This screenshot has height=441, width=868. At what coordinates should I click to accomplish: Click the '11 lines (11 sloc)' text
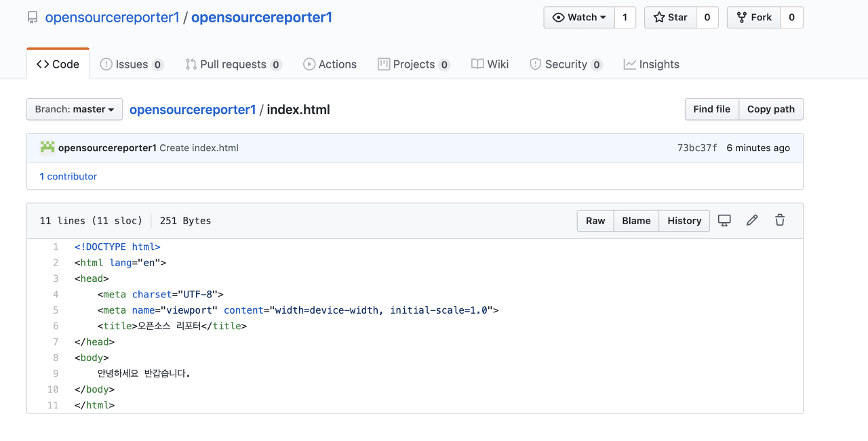91,221
